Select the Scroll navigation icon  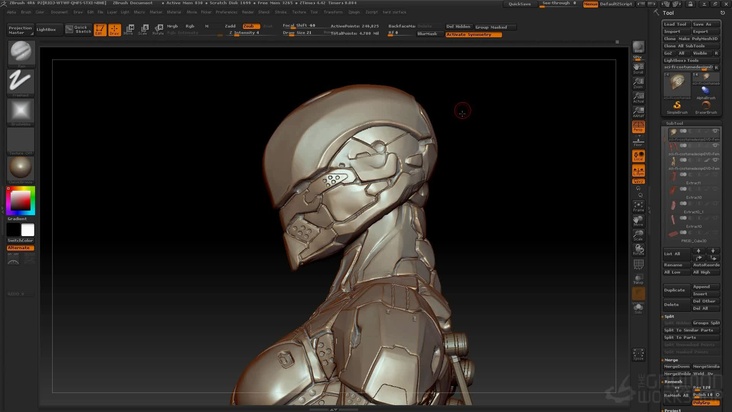[x=638, y=68]
